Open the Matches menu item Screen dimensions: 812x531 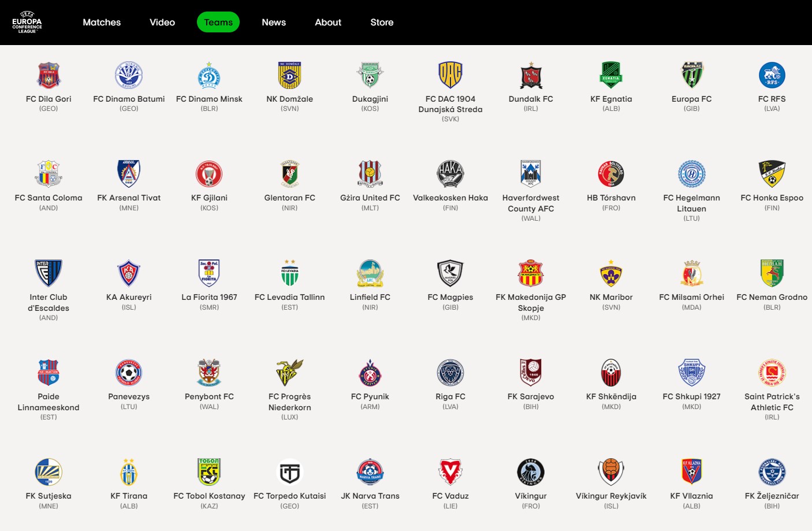click(102, 23)
